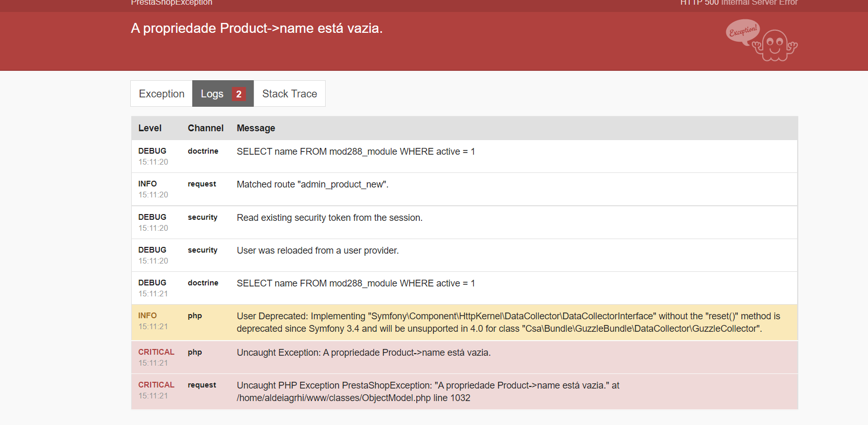Click the 'Read existing security token' log message
The width and height of the screenshot is (868, 425).
[329, 218]
